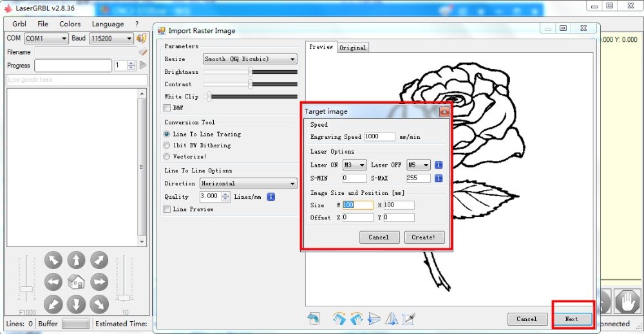Jog diagonally up-right arrow button
The width and height of the screenshot is (644, 334).
[x=99, y=260]
